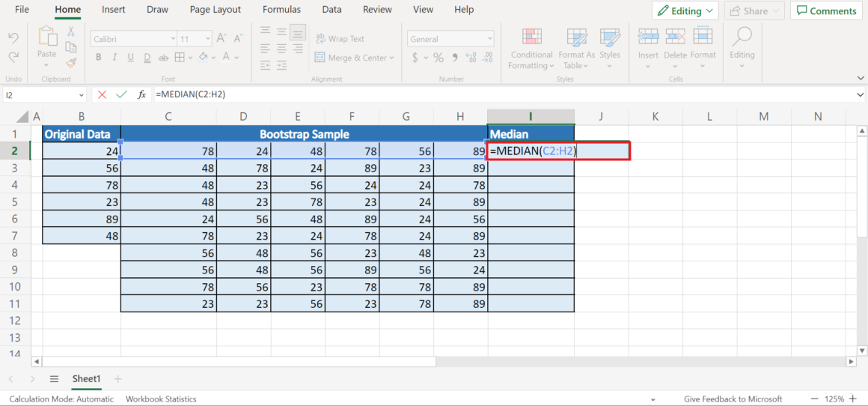The image size is (868, 406).
Task: Click the Cut scissors icon
Action: 71,31
